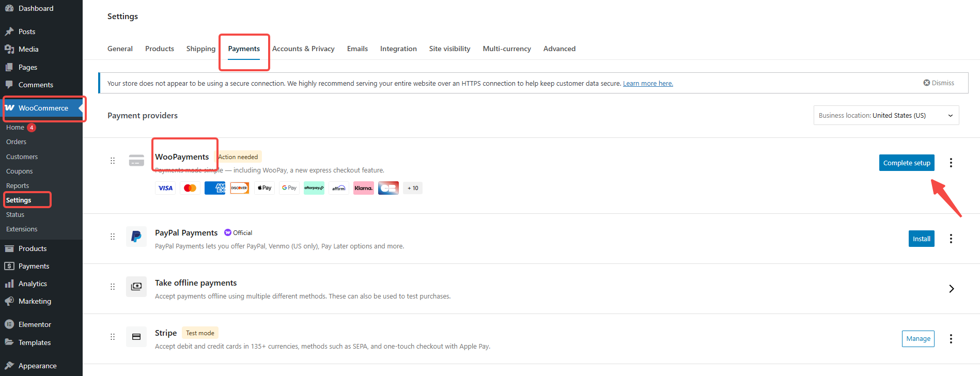Screen dimensions: 980x376
Task: Open the Accounts & Privacy tab
Action: click(303, 49)
